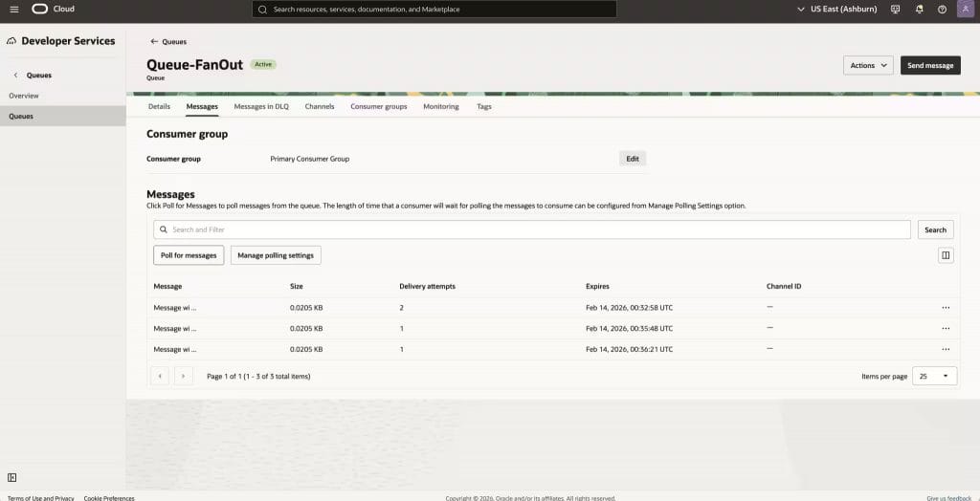Screen dimensions: 980x501
Task: Open the Messages in DLQ tab
Action: tap(261, 107)
